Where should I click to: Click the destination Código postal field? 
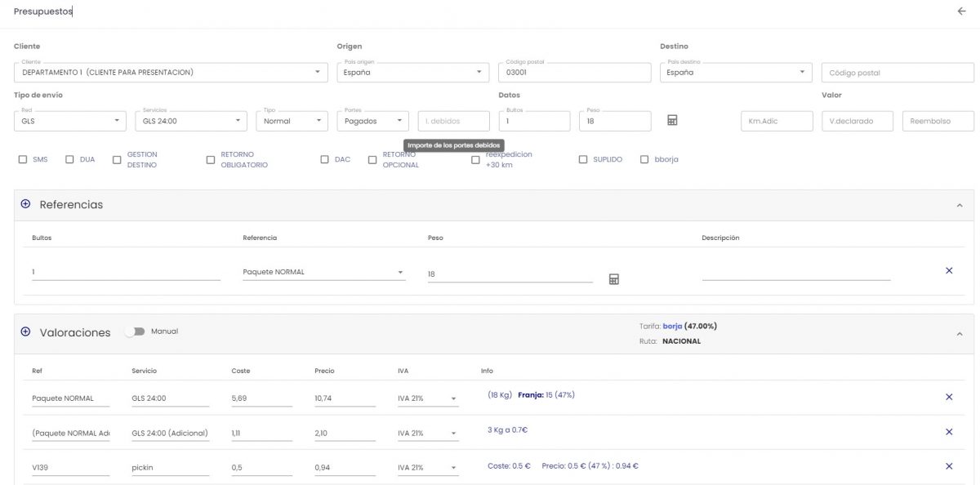tap(897, 73)
